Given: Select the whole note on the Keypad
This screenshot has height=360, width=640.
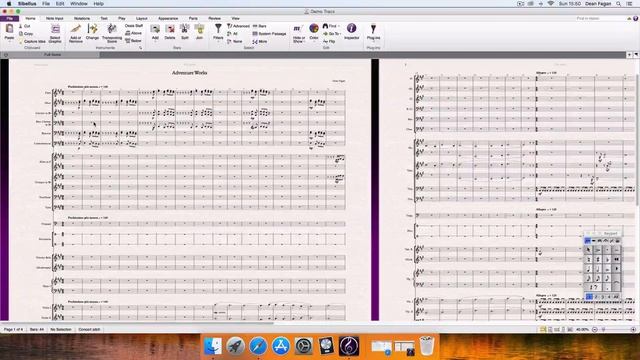Looking at the screenshot, I should (x=607, y=269).
